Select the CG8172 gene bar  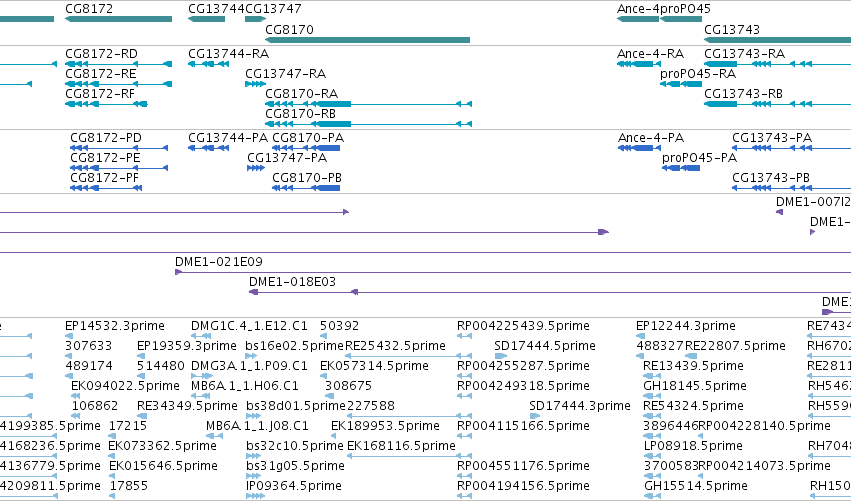point(118,19)
